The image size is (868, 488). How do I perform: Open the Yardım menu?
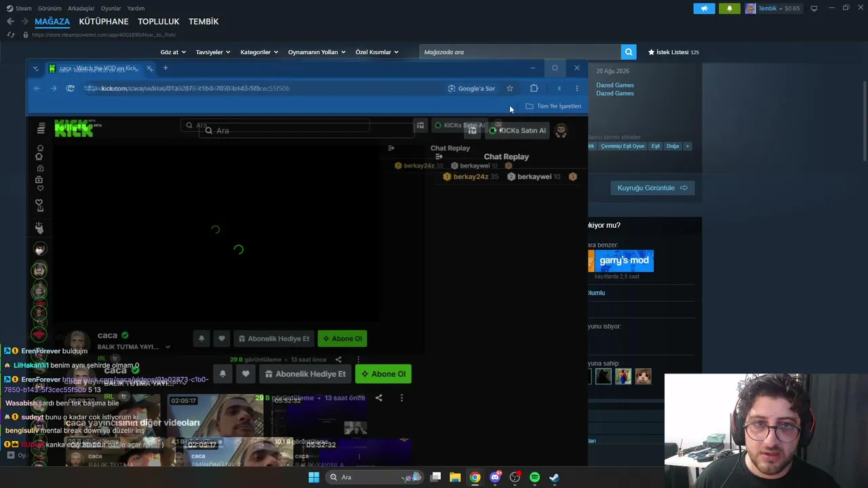click(x=136, y=8)
